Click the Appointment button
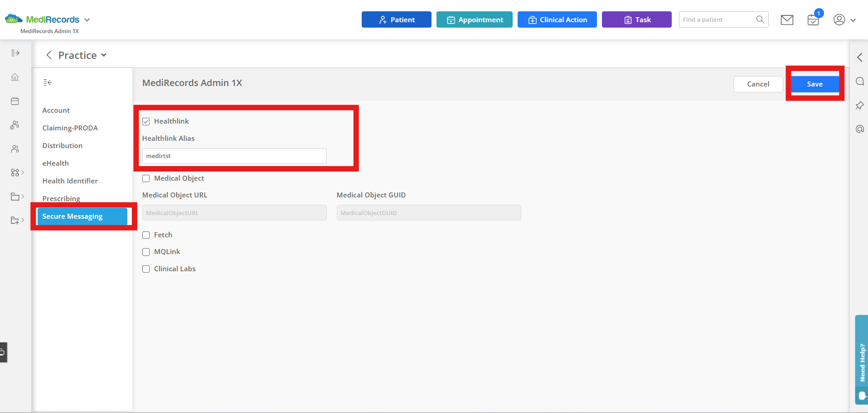 point(475,19)
